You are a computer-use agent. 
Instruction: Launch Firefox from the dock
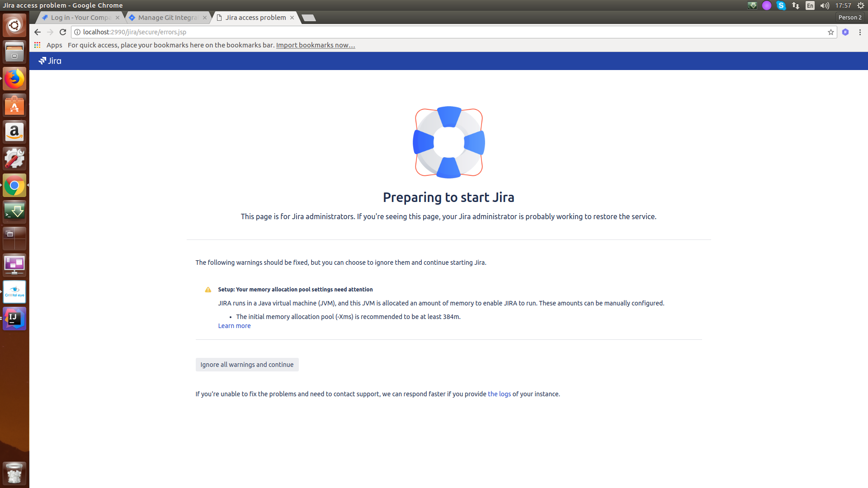click(14, 79)
